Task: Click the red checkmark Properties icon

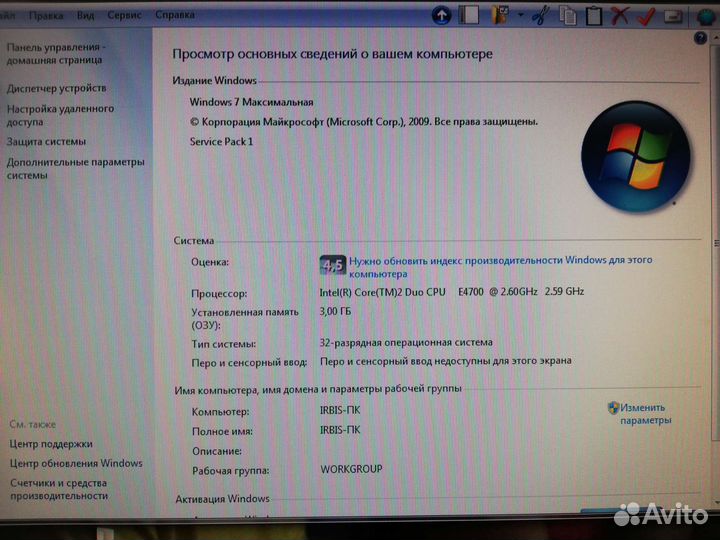Action: (x=647, y=16)
